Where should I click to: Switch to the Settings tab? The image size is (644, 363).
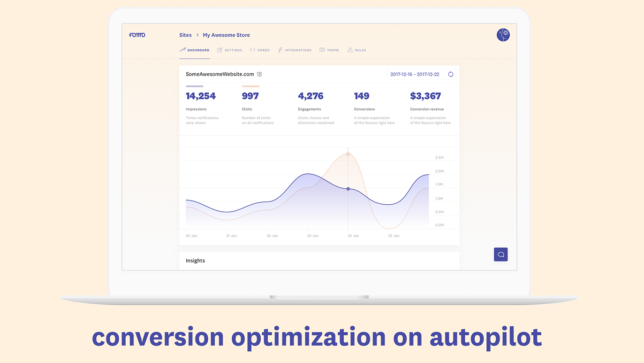[x=230, y=50]
